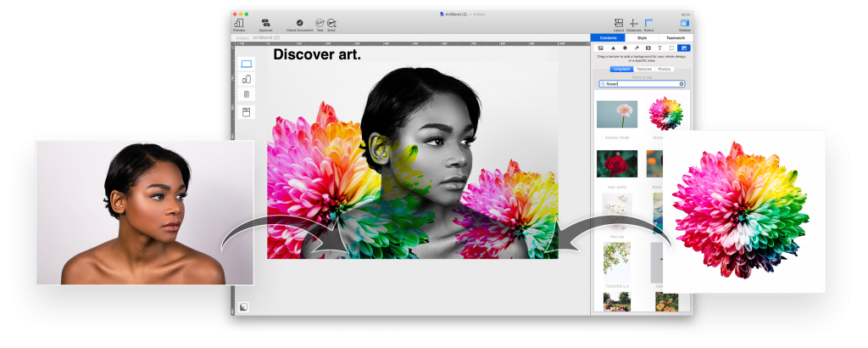Select the layout blocks content icon
Screen dimensions: 868x348
pyautogui.click(x=601, y=48)
